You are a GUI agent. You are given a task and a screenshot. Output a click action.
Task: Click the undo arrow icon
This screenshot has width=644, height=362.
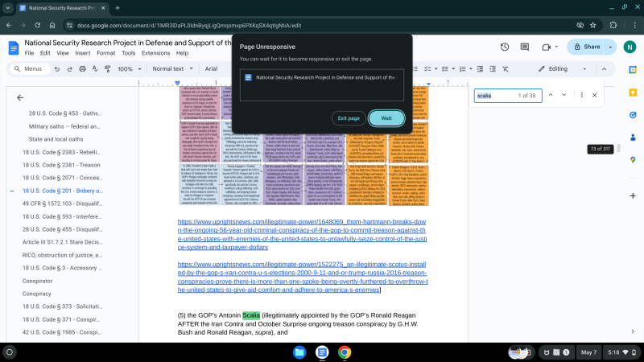[57, 69]
